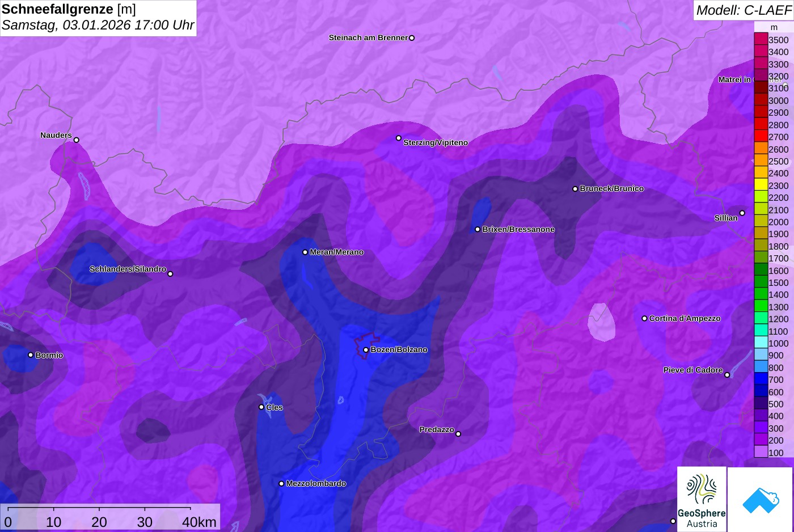Select the Sillian marker dot
Viewport: 794px width, 532px height.
742,213
